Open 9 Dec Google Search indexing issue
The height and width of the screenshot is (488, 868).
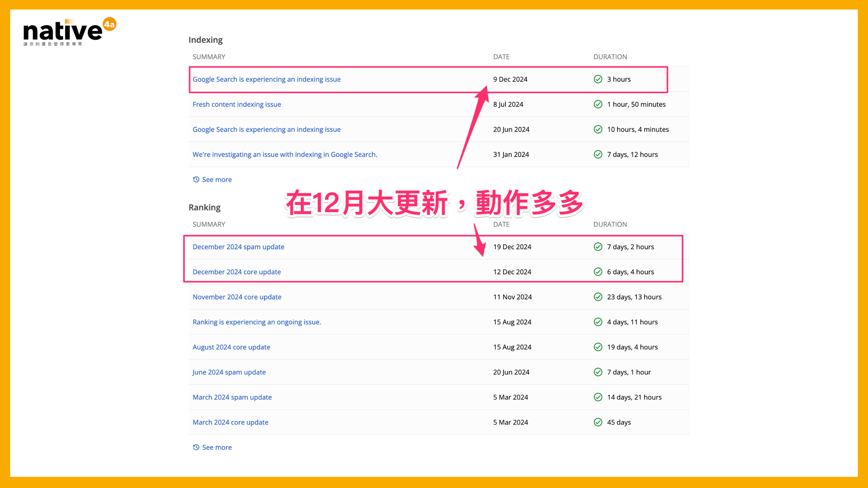[266, 79]
